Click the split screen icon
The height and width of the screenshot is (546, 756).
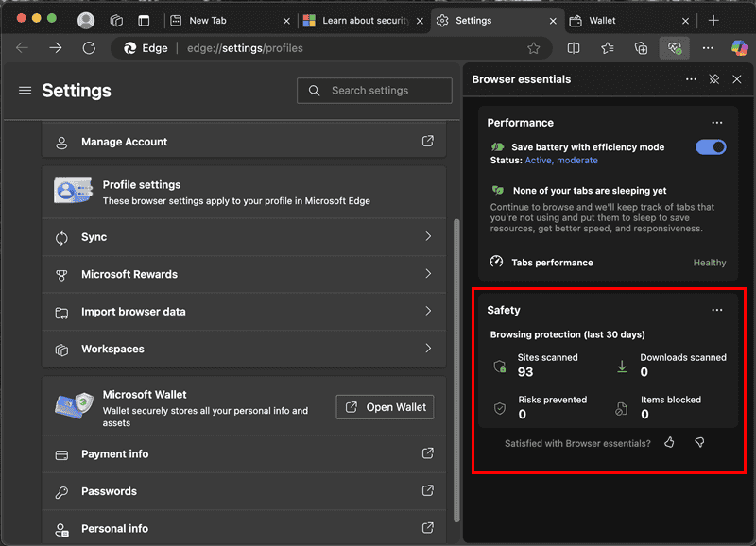(x=575, y=48)
